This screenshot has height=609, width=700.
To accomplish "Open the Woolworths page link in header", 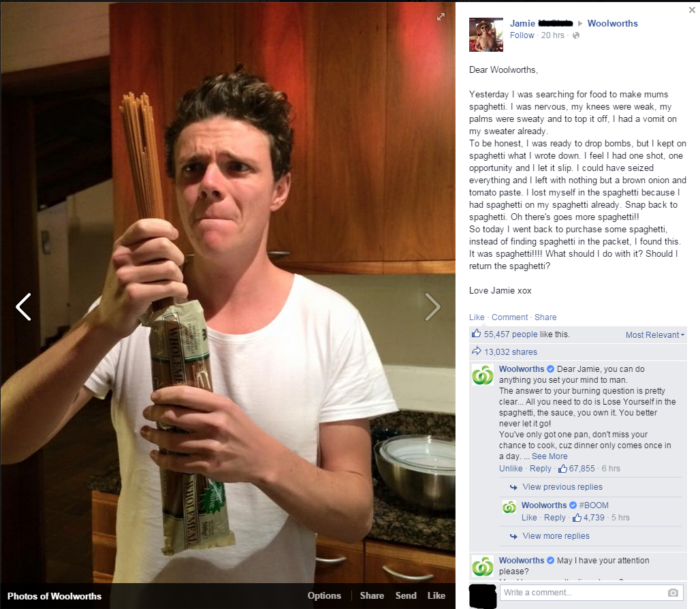I will (x=613, y=23).
